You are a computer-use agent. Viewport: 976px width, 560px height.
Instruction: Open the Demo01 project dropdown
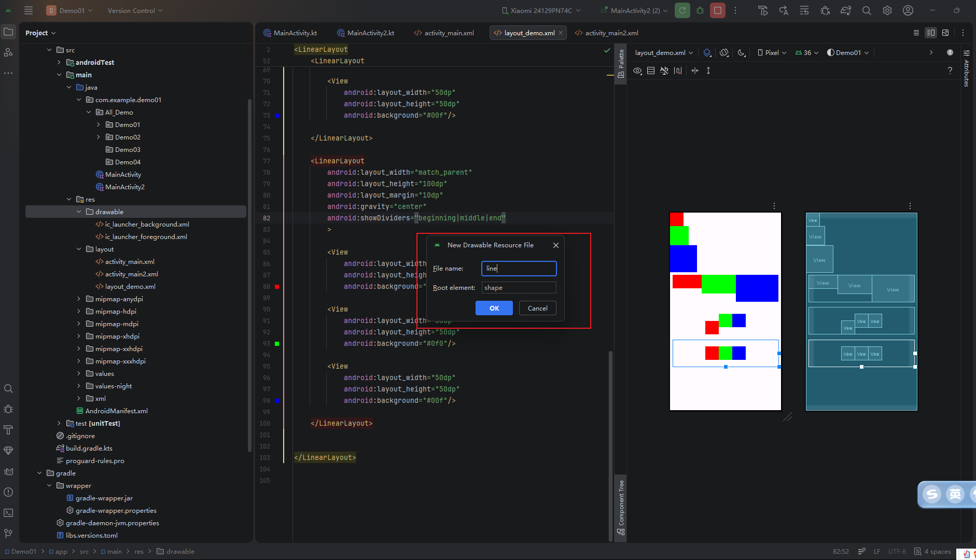[x=69, y=10]
